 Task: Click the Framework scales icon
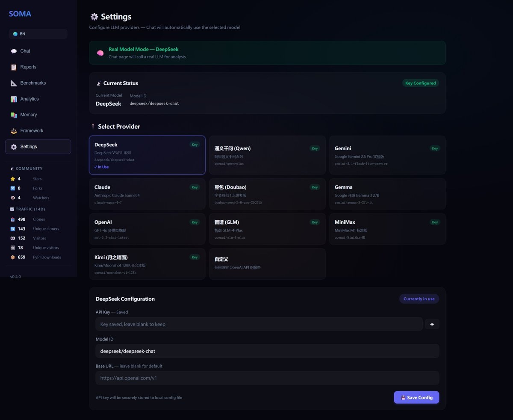pos(14,131)
